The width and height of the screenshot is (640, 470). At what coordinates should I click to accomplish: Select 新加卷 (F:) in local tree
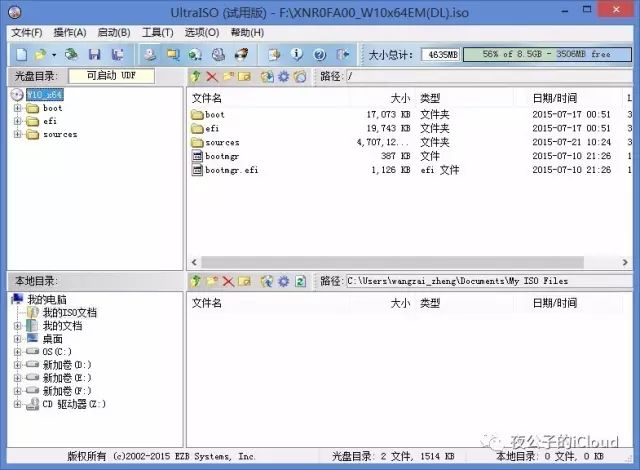coord(67,391)
